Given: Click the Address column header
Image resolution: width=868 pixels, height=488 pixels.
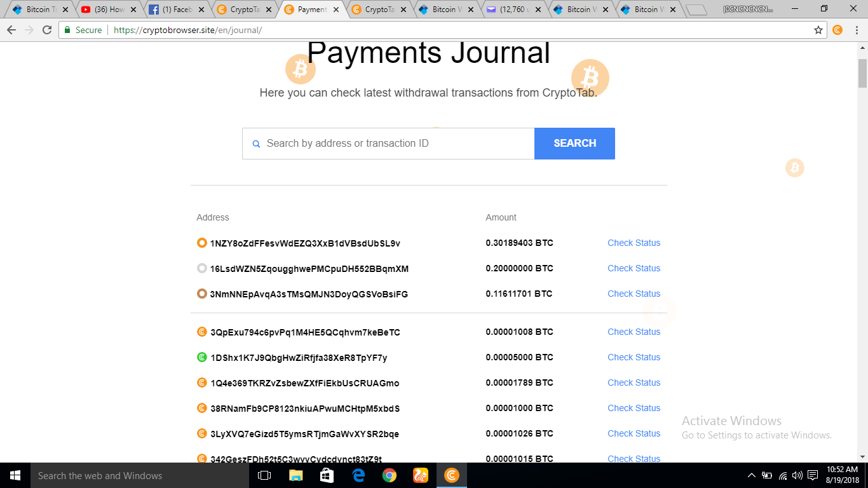Looking at the screenshot, I should (x=213, y=217).
